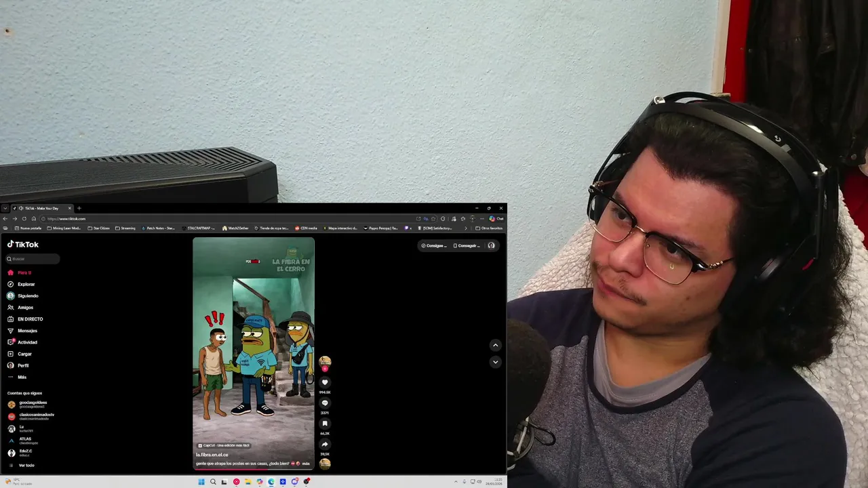Viewport: 868px width, 488px height.
Task: Open the EN DIRECTO live section
Action: [x=25, y=319]
